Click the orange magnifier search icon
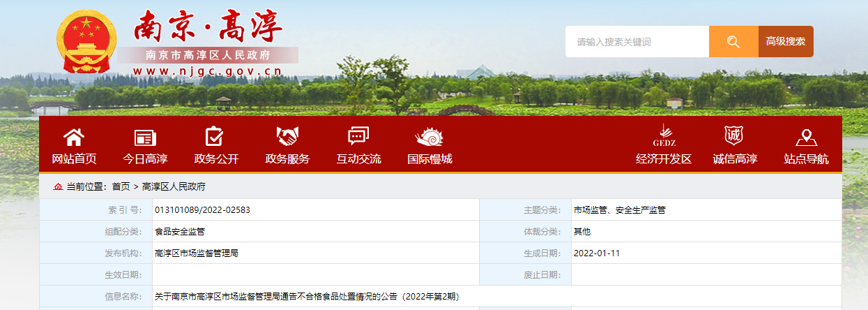Image resolution: width=868 pixels, height=310 pixels. [733, 42]
